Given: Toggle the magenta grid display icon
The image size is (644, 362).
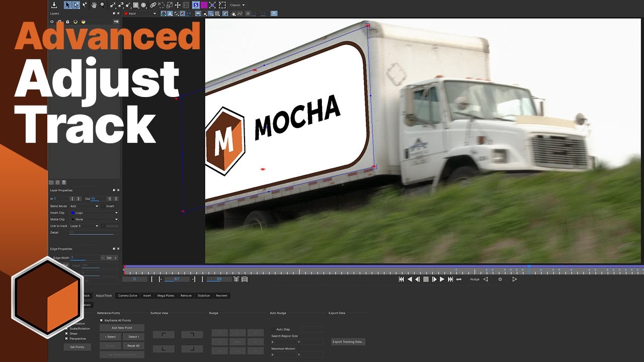Looking at the screenshot, I should coord(204,5).
